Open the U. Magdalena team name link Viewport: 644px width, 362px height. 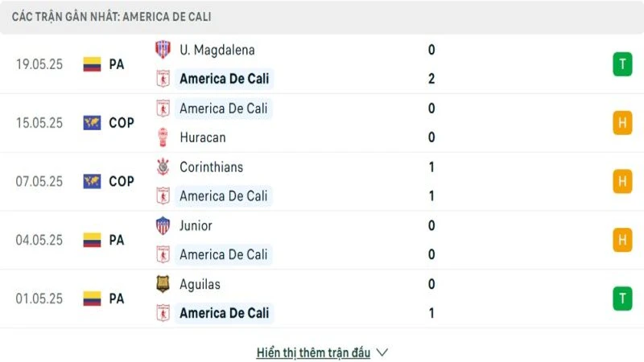(217, 50)
